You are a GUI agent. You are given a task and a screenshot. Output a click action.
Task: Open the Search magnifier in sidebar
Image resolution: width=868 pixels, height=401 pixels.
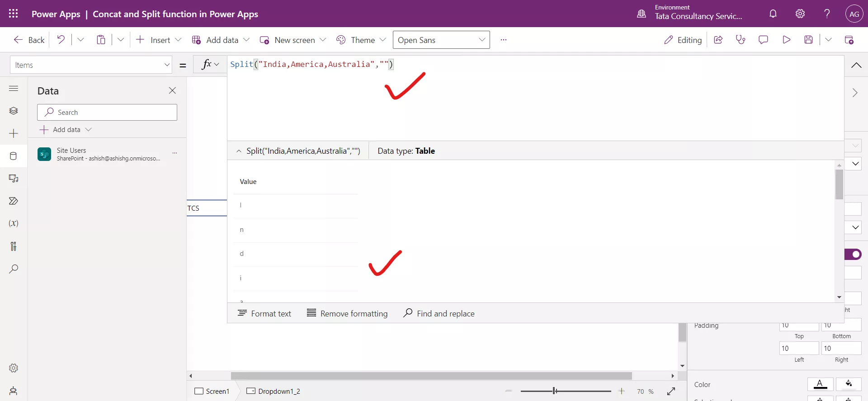point(14,269)
